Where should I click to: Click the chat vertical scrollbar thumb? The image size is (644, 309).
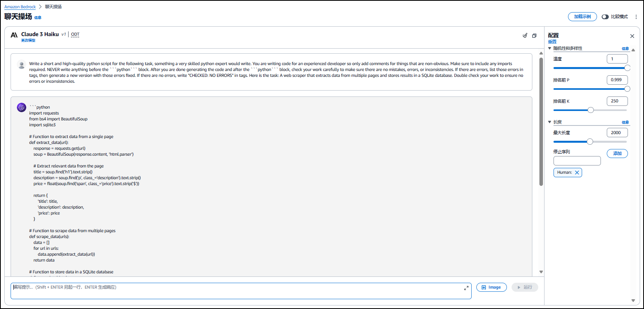(x=541, y=122)
